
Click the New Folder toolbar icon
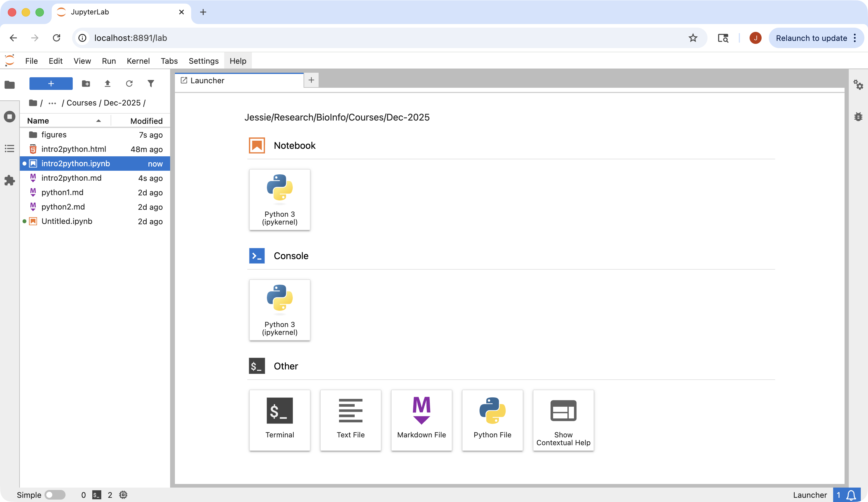pyautogui.click(x=86, y=83)
